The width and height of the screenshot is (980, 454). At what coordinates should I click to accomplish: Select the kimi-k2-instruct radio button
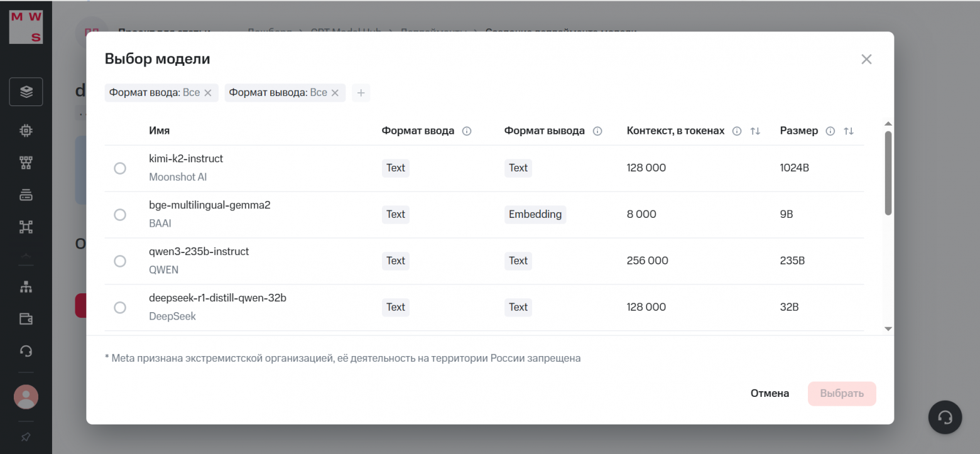120,168
